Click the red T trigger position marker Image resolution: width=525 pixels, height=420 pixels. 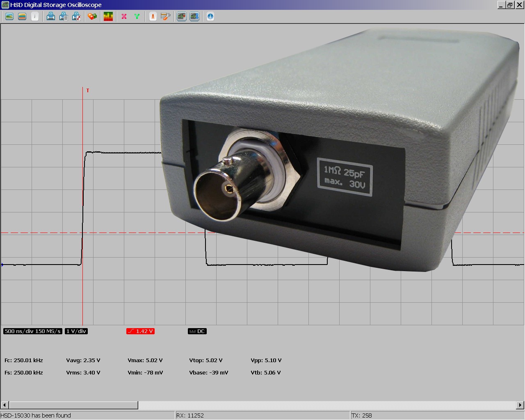tap(88, 91)
